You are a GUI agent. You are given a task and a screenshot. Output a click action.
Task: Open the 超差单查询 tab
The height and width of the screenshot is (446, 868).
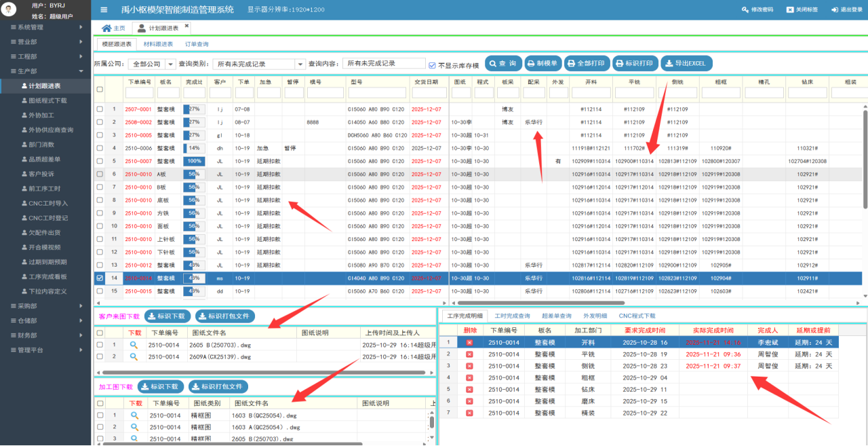coord(556,316)
